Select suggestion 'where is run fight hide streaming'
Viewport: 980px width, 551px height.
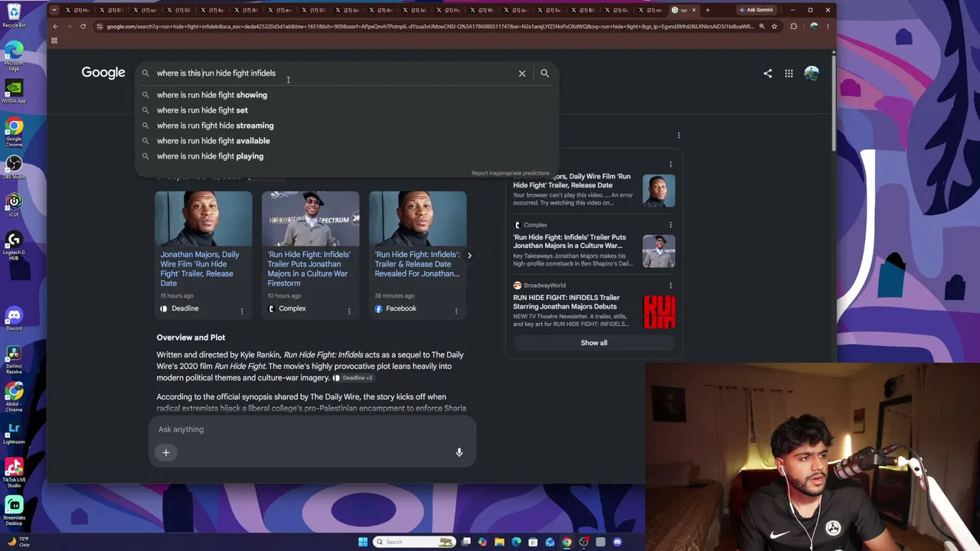(215, 126)
